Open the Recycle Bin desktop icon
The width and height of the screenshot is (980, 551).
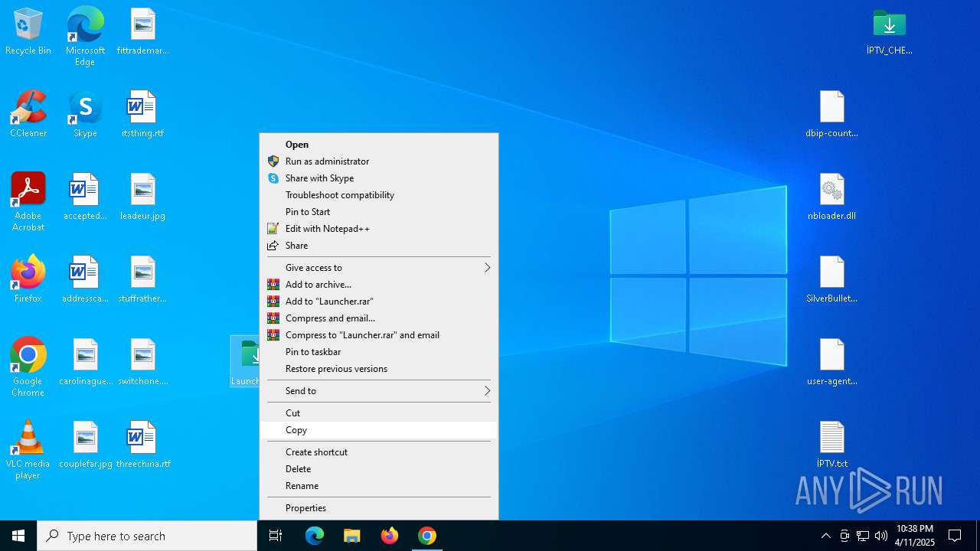(x=28, y=32)
